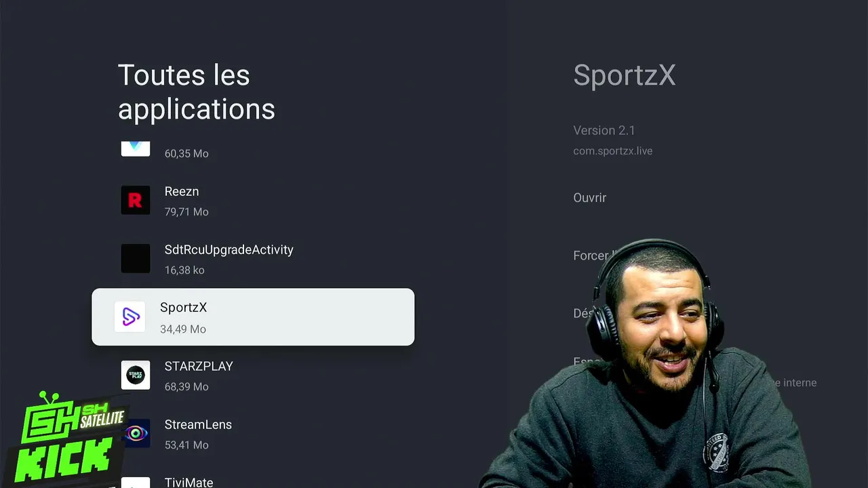Screen dimensions: 868x488
Task: Select the Reezn app icon
Action: [136, 201]
